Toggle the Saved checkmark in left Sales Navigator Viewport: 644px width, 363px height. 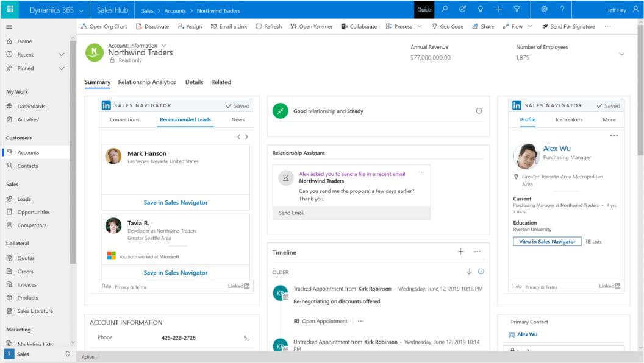[x=238, y=106]
